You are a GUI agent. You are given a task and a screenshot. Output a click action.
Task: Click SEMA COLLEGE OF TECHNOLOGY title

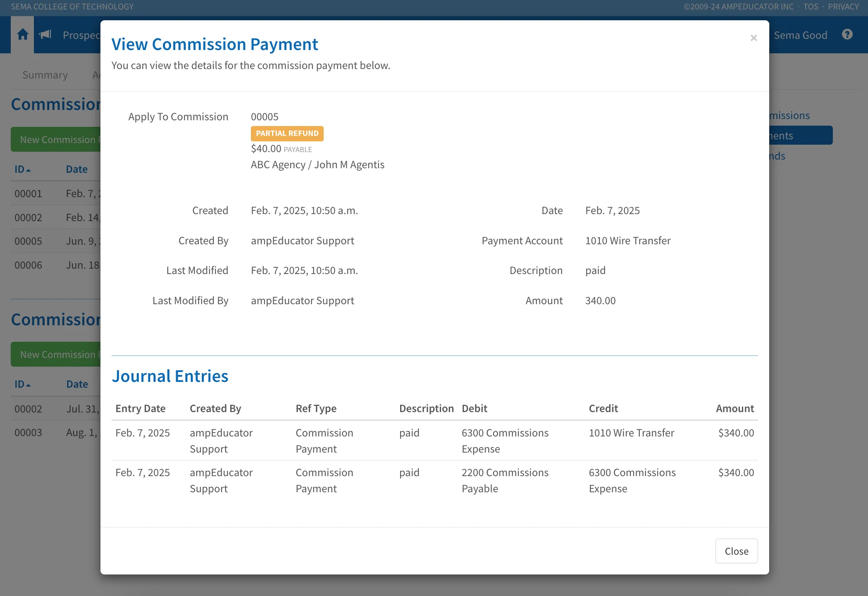(x=72, y=7)
